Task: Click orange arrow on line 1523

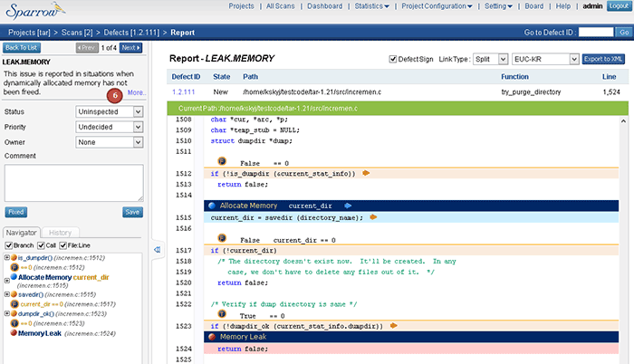Action: point(393,326)
